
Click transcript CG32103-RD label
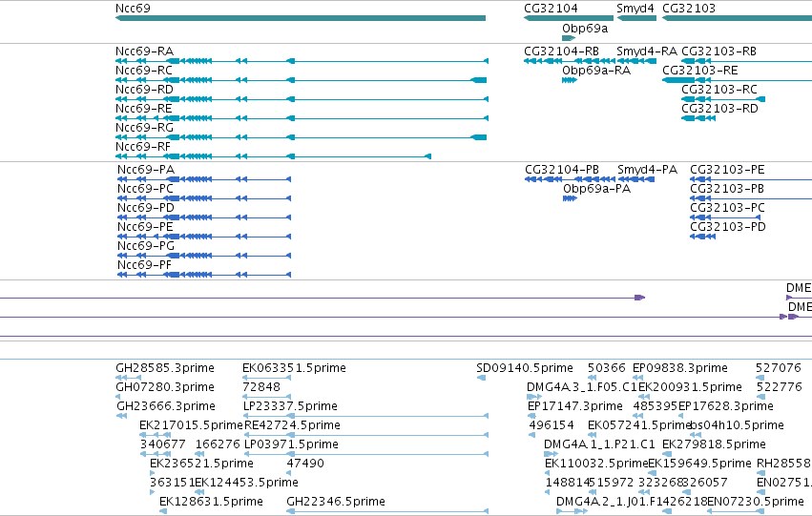[719, 109]
